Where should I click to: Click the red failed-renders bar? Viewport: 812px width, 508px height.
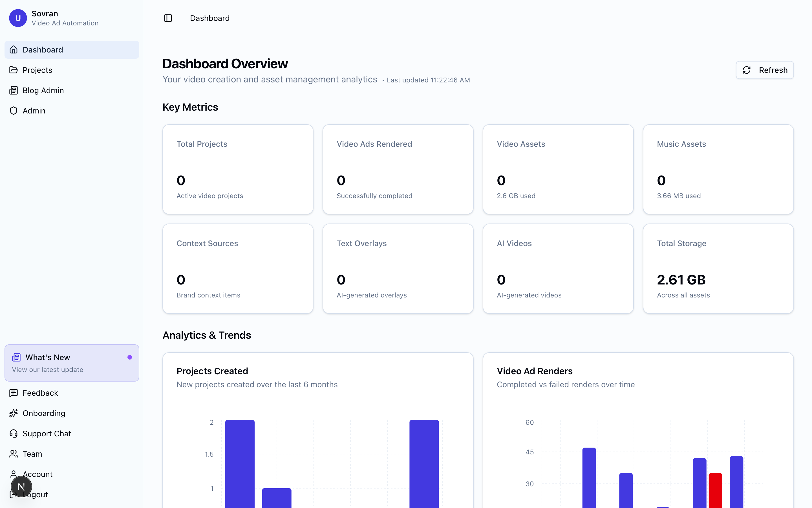(x=715, y=491)
